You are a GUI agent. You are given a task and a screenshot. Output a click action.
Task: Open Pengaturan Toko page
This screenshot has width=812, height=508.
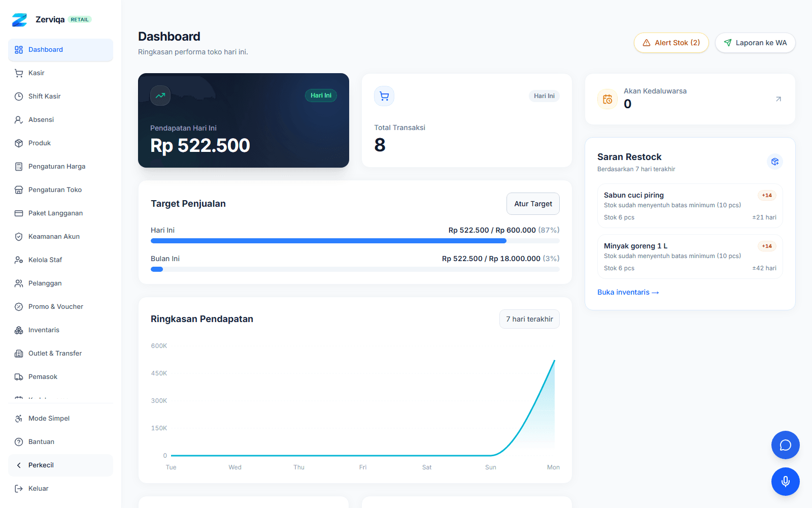click(x=60, y=190)
